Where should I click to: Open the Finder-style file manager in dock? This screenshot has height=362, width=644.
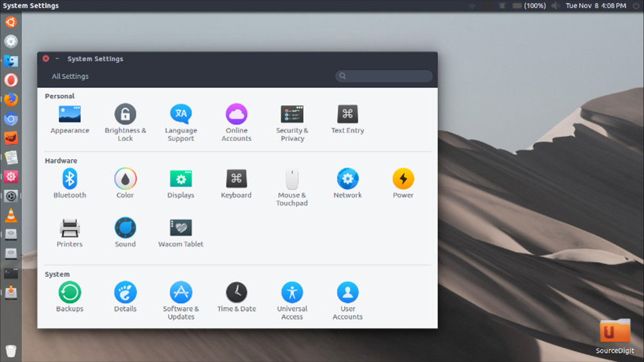(x=11, y=61)
